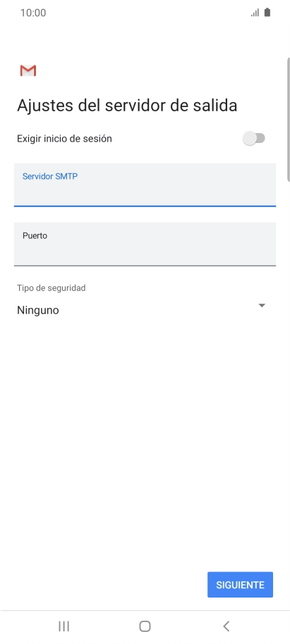Tap the signal strength indicator
Image resolution: width=290 pixels, height=644 pixels.
point(255,13)
